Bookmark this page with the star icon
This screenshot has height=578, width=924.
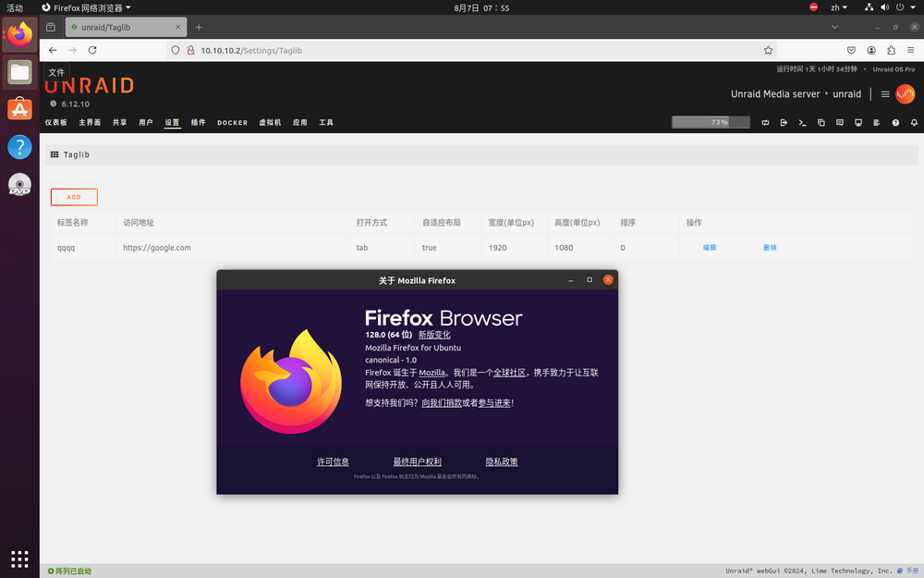768,50
